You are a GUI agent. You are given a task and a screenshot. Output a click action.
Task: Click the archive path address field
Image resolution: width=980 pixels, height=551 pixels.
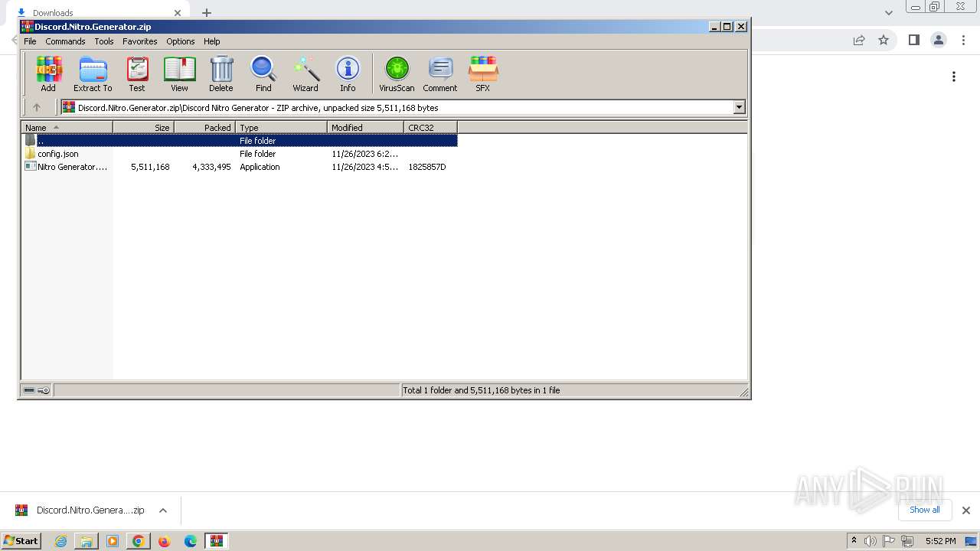coord(397,108)
